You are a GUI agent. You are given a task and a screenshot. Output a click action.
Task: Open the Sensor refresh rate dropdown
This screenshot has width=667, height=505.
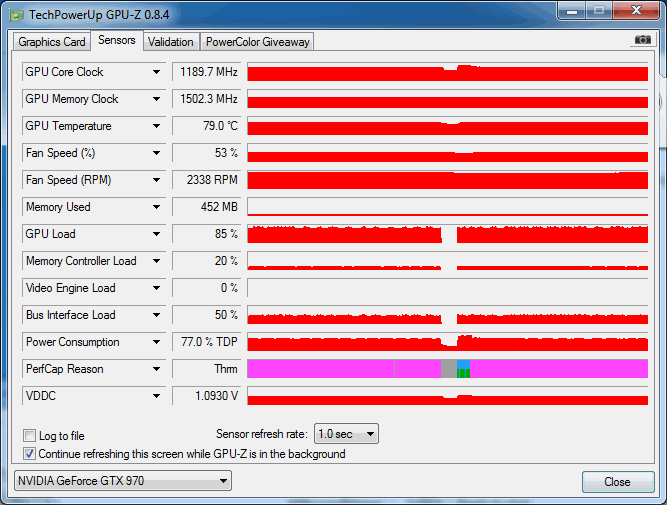pos(346,434)
